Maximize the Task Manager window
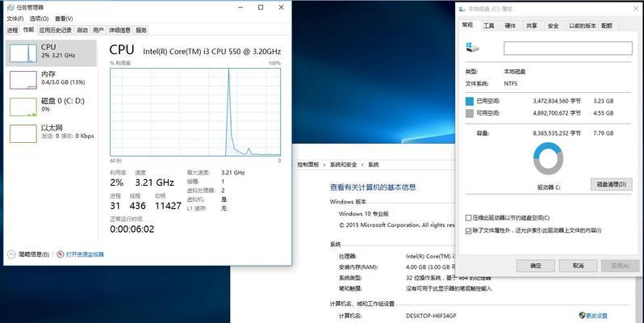 (x=261, y=7)
